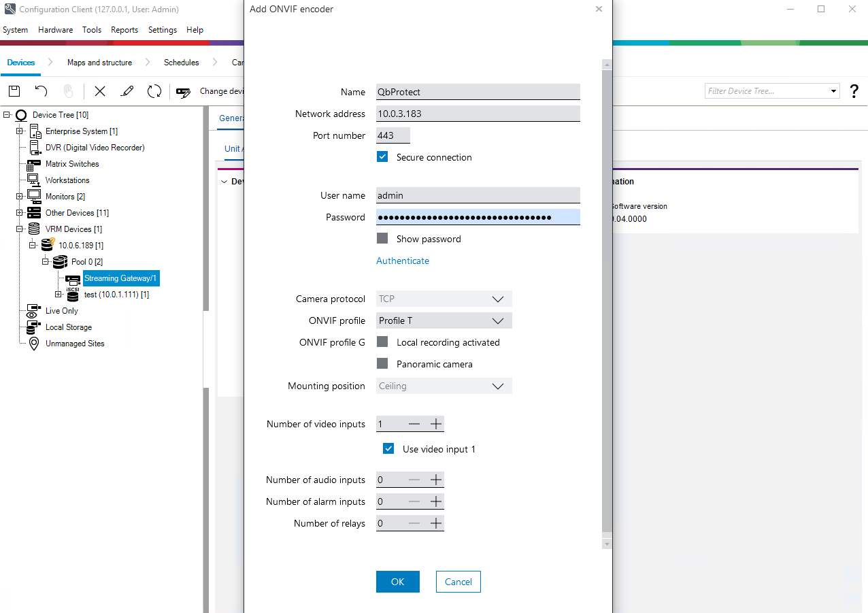868x613 pixels.
Task: Click the Network address input field
Action: [478, 114]
